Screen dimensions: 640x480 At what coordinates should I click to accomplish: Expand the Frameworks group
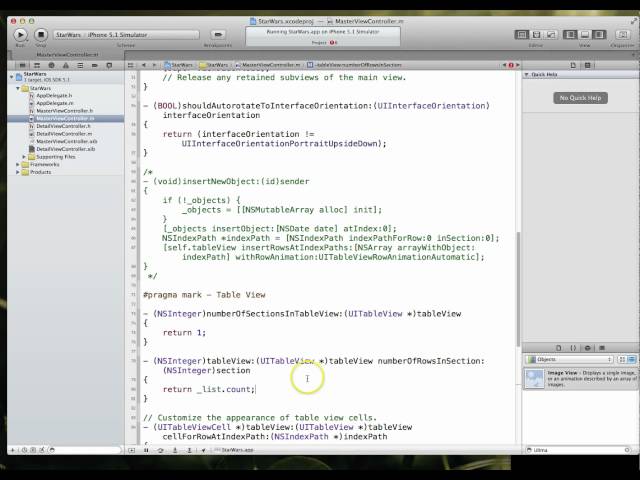coord(18,164)
